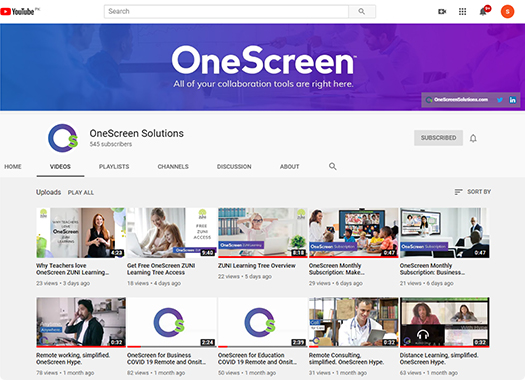Click '23 views • 3 days ago' text
Screen dimensions: 525x380
coord(63,283)
